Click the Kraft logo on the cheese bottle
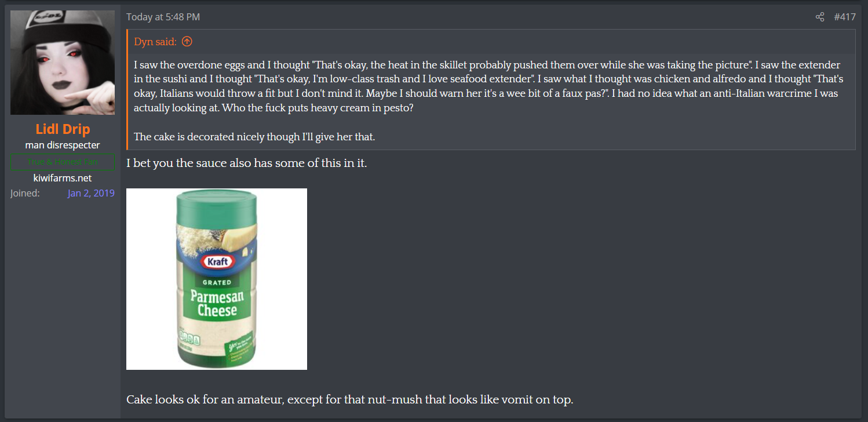Screen dimensions: 868x422 [x=217, y=261]
